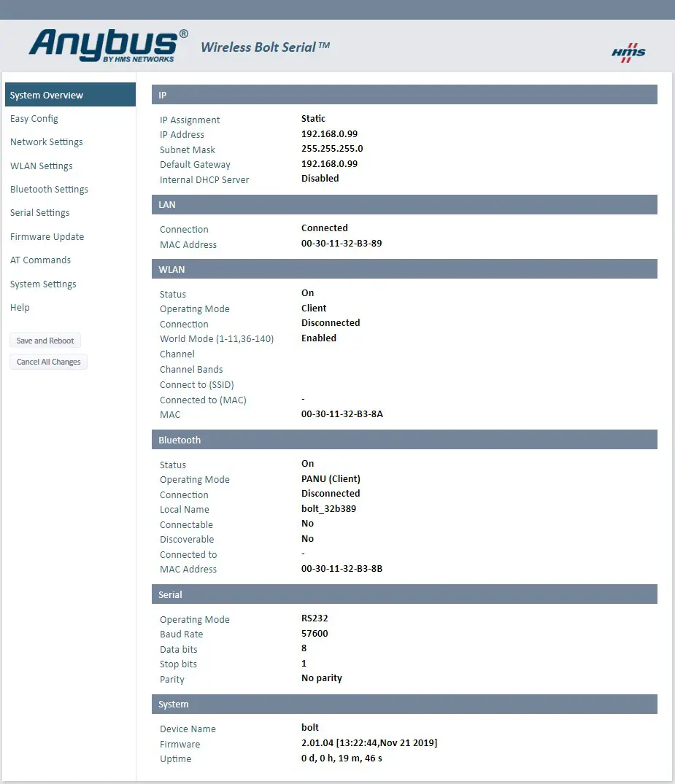
Task: Click the Serial Operating Mode value RS232
Action: (315, 618)
